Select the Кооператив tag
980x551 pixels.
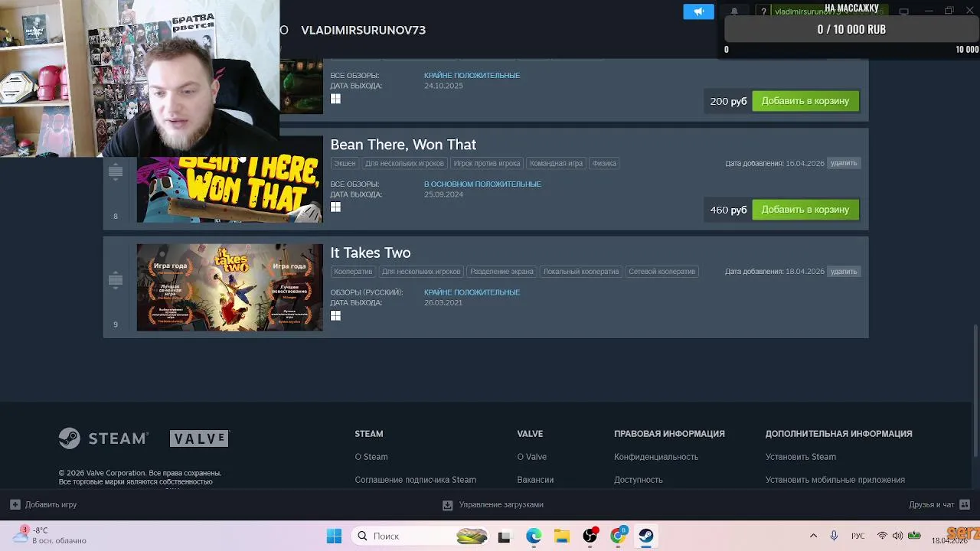353,272
